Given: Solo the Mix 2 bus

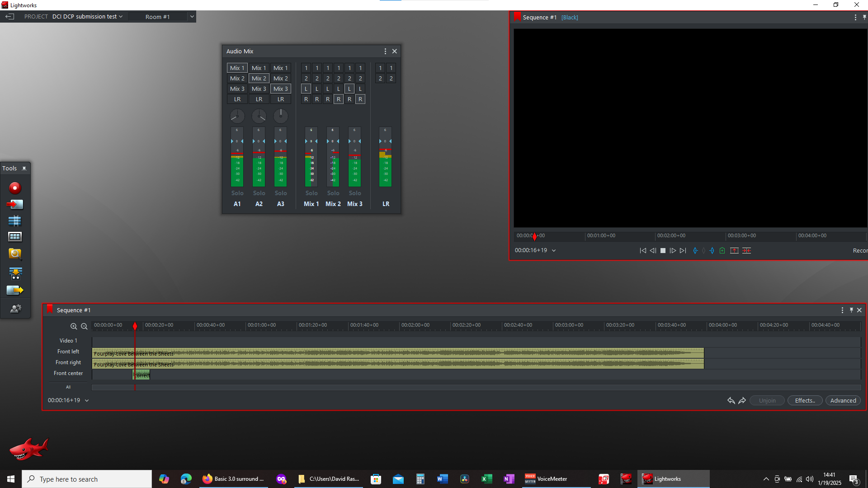Looking at the screenshot, I should click(333, 193).
